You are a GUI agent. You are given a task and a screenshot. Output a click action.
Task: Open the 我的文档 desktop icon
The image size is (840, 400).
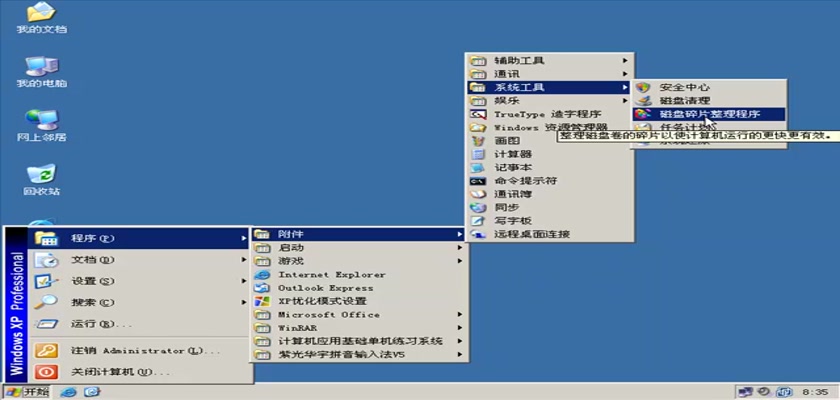click(42, 18)
